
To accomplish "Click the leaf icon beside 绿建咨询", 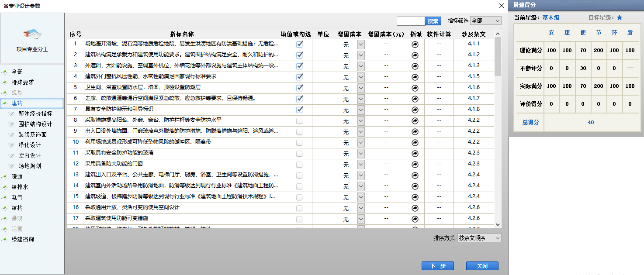I will pyautogui.click(x=5, y=240).
